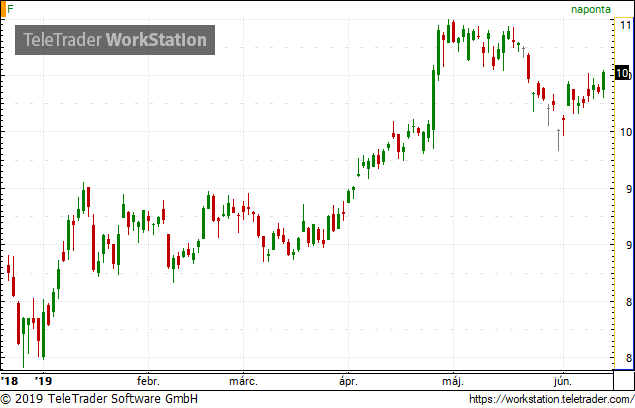Select the '19 year label on the time axis
Screen dimensions: 635x408
click(43, 381)
